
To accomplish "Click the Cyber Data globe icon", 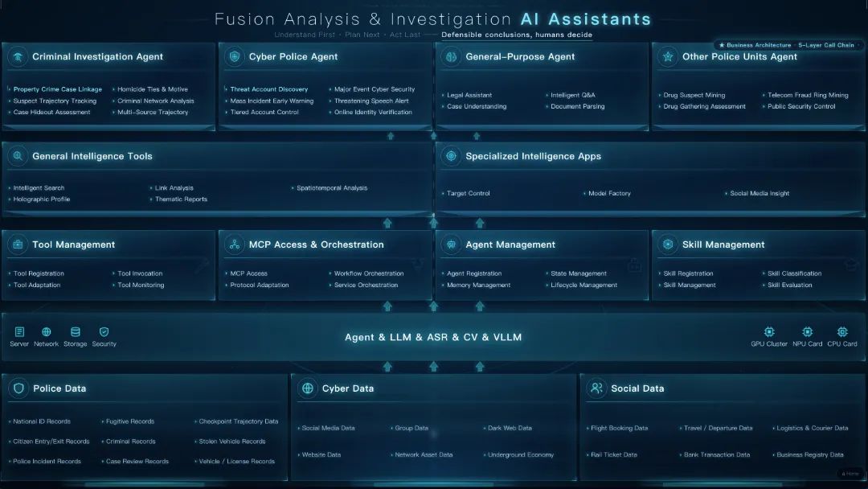I will click(308, 388).
